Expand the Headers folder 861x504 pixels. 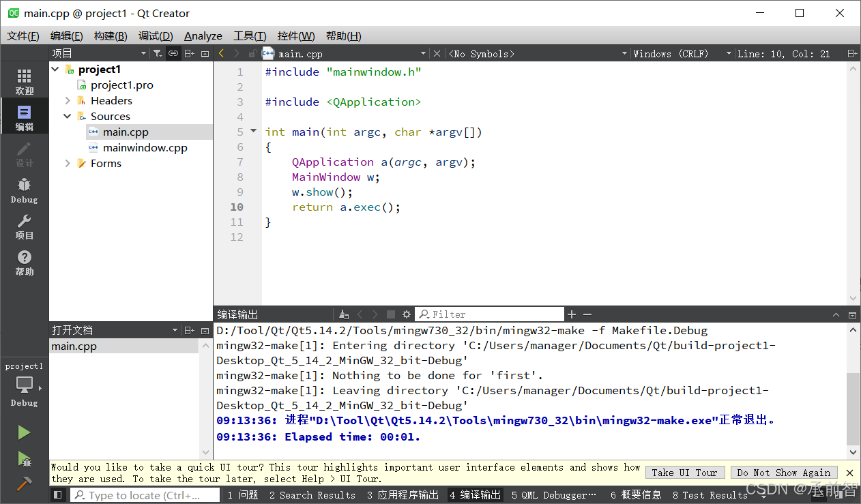[68, 101]
